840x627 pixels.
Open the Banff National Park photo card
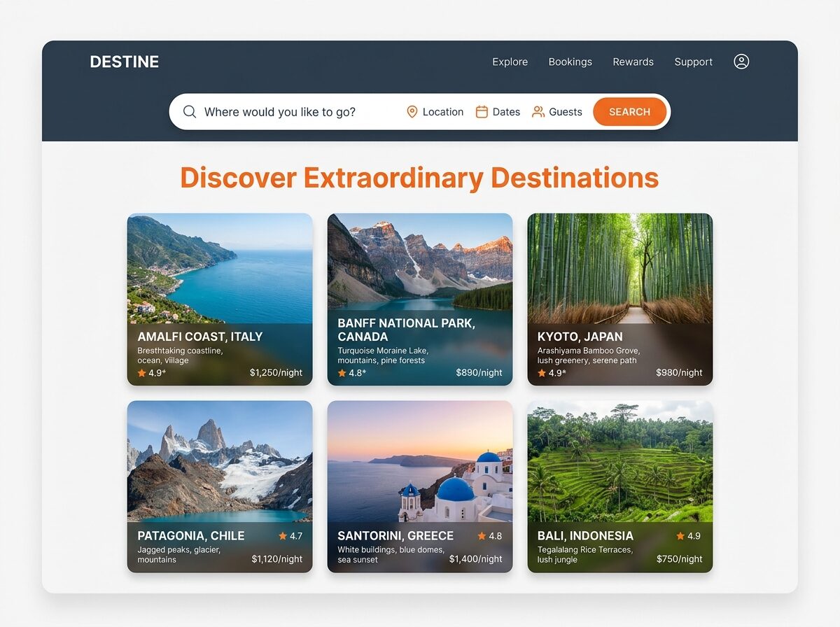(x=420, y=300)
